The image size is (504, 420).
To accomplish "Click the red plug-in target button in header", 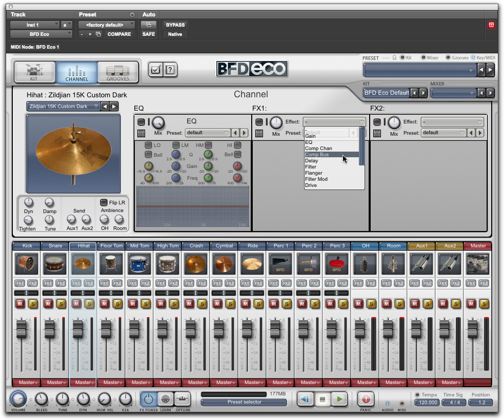I will [x=491, y=25].
